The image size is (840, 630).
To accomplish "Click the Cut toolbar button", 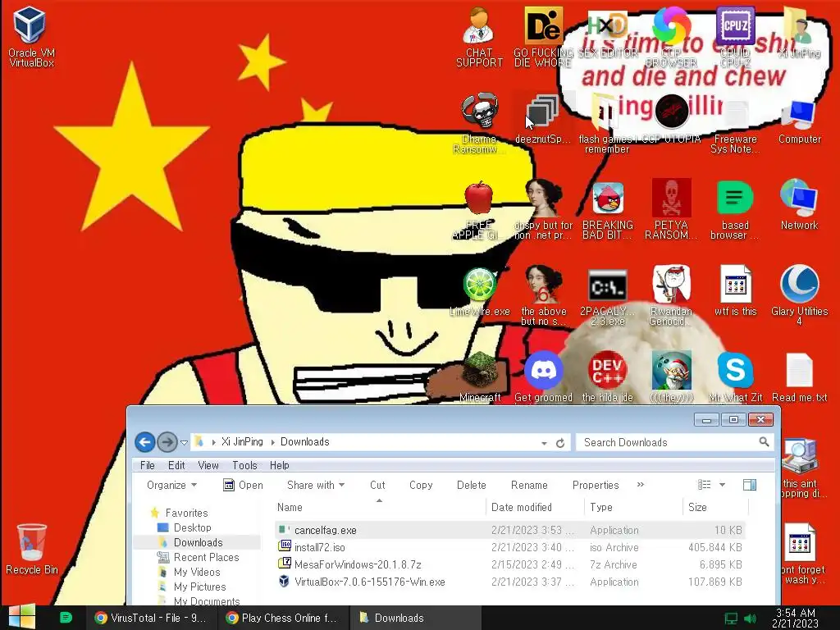I will [377, 485].
